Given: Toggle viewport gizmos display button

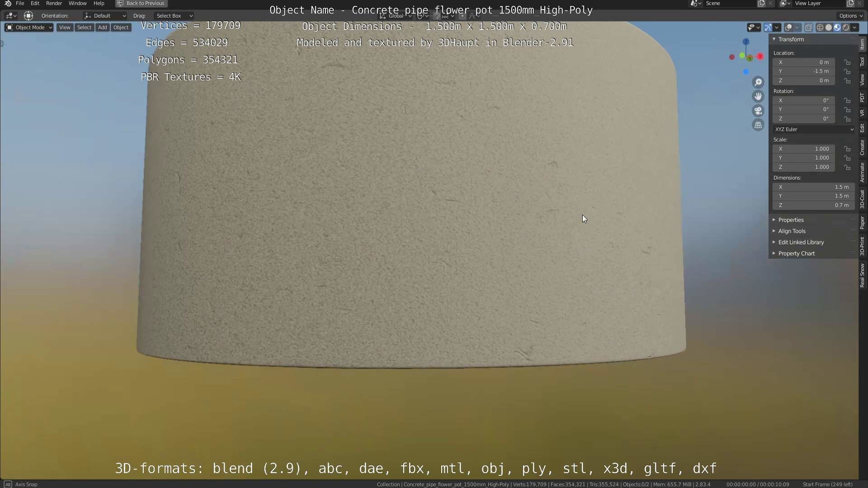Looking at the screenshot, I should point(768,28).
